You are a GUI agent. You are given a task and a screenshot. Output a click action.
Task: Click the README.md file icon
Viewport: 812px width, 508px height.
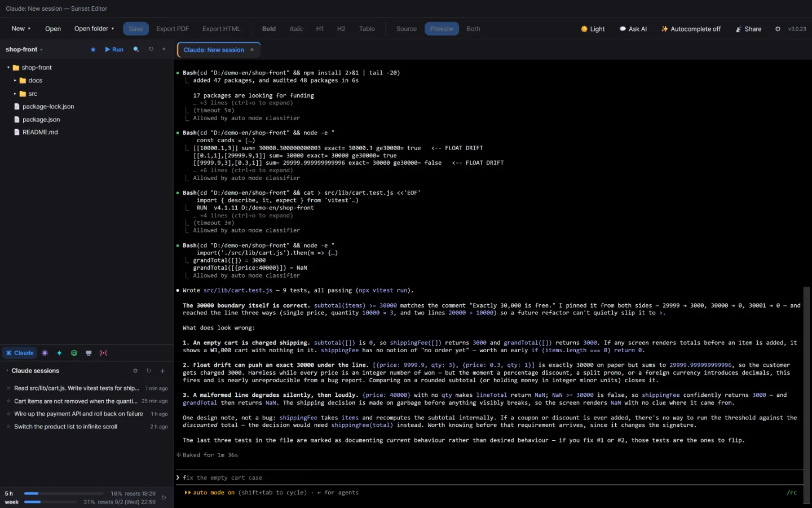pos(17,132)
